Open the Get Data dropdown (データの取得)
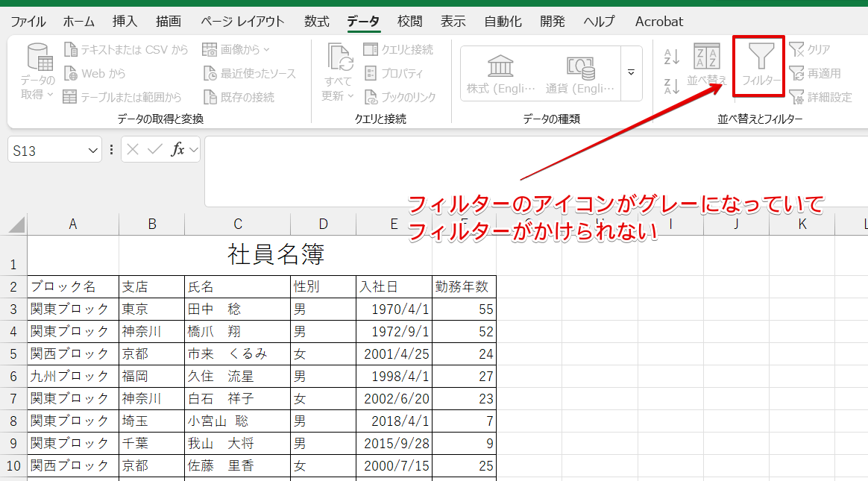The width and height of the screenshot is (868, 481). point(37,72)
